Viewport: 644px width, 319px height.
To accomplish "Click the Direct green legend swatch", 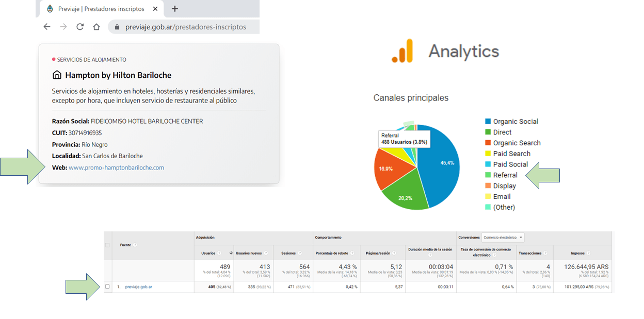I will [488, 132].
